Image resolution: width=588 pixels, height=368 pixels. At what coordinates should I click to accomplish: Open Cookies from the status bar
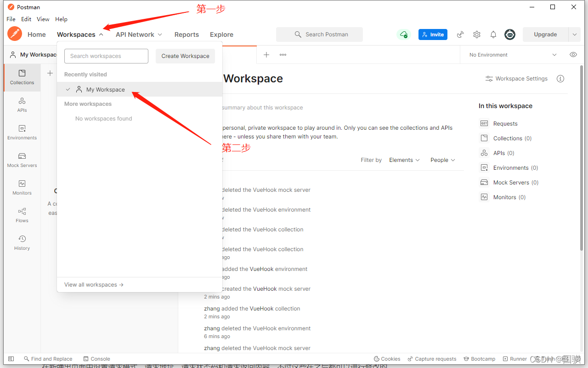tap(387, 359)
